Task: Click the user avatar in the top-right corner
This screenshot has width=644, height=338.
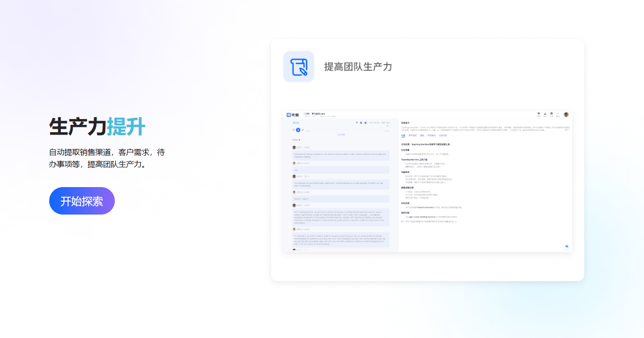Action: 566,114
